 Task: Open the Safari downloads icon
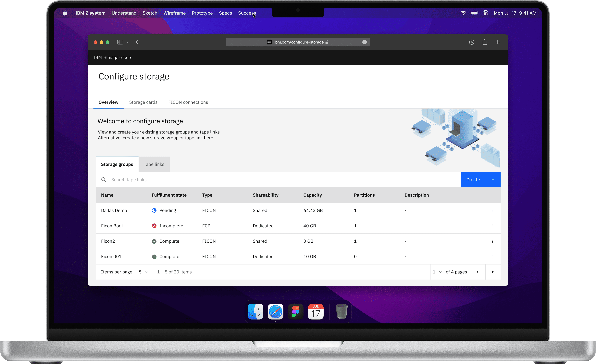click(471, 42)
